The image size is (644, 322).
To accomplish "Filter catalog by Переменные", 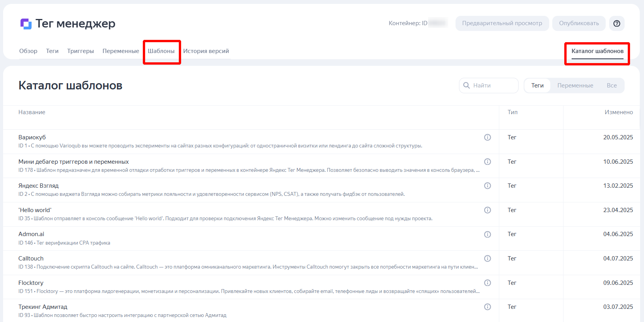I will (x=575, y=86).
